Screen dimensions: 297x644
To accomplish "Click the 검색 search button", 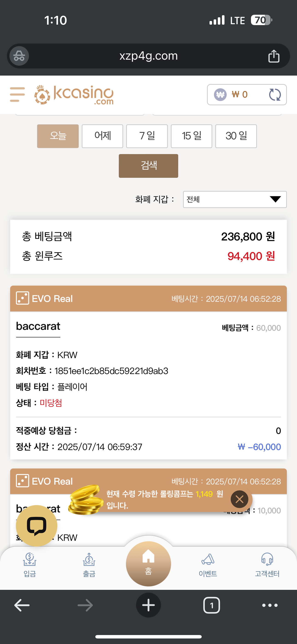I will pyautogui.click(x=148, y=166).
